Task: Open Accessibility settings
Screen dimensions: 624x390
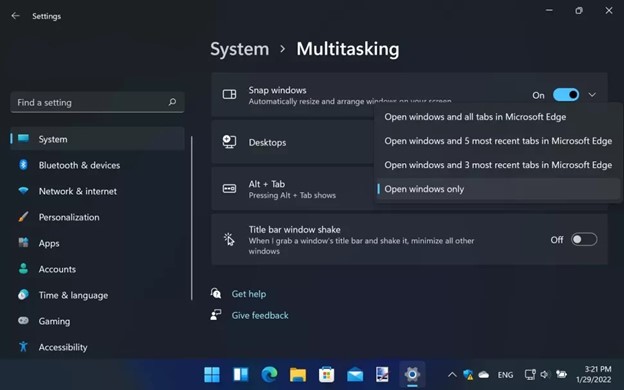Action: point(97,347)
